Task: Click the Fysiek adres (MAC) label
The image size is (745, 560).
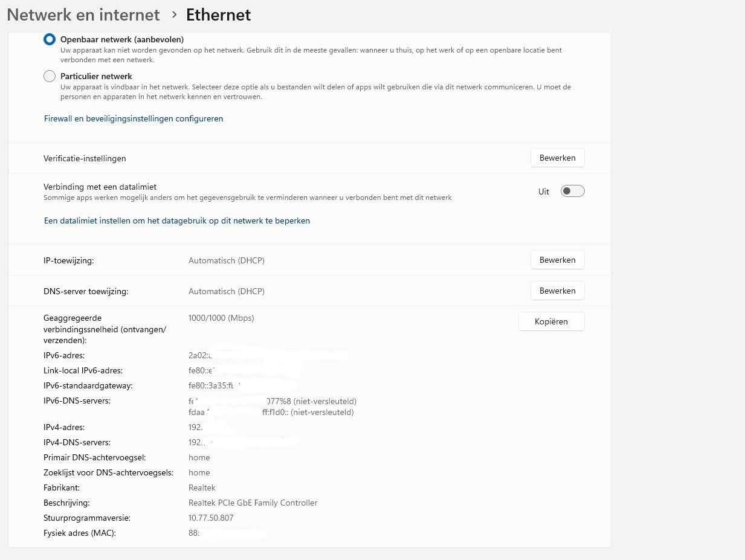Action: (80, 533)
